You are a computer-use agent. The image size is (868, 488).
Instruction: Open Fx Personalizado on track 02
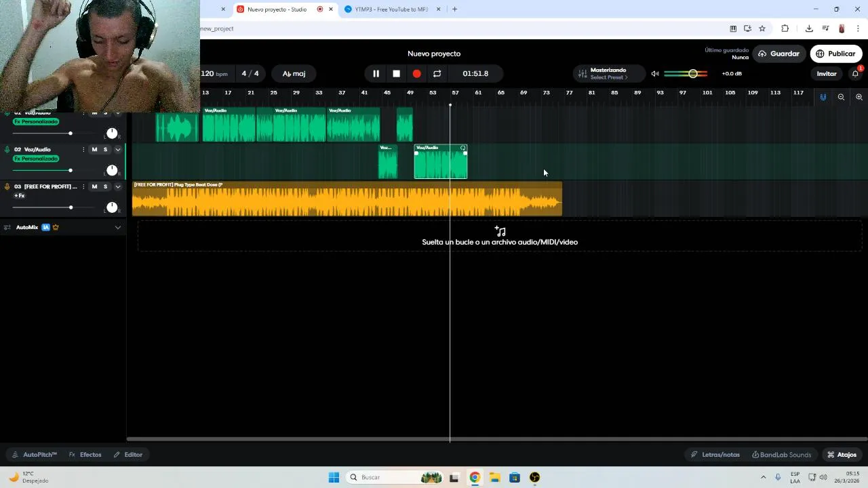point(36,159)
